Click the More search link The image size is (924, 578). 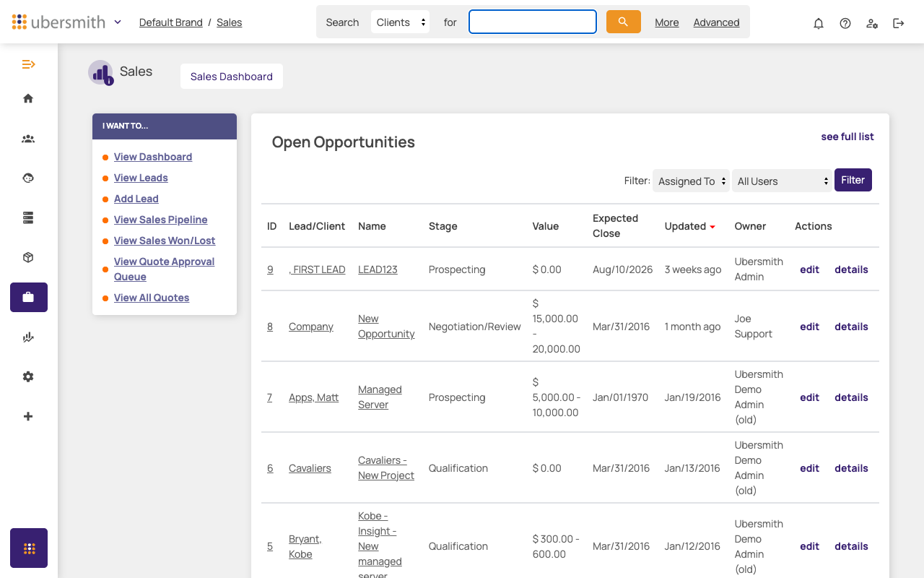667,22
